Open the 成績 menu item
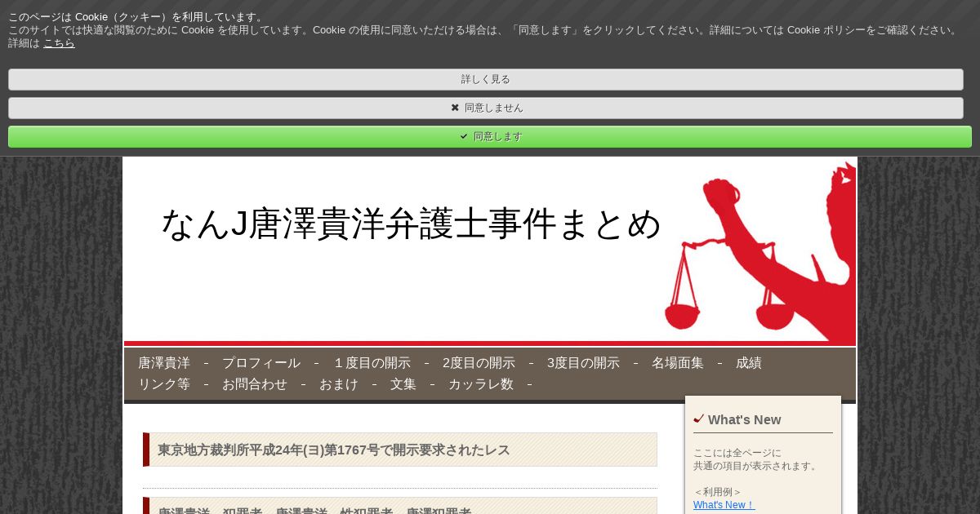 (x=749, y=363)
